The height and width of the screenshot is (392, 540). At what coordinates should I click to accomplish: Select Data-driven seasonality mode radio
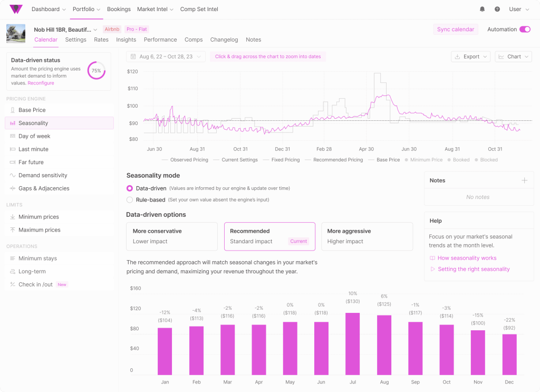[130, 188]
